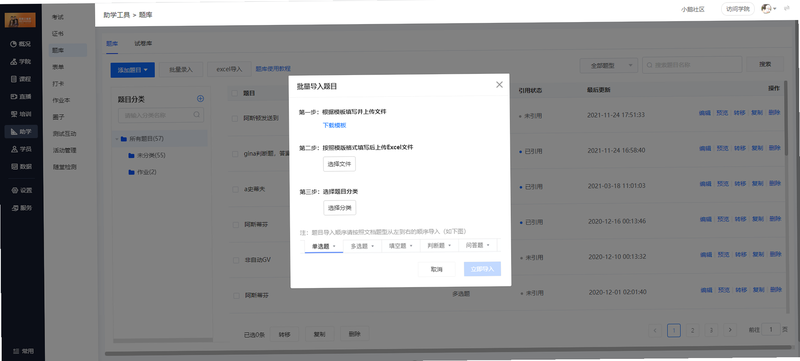Screen dimensions: 800x361
Task: Go to previous page arrow
Action: (655, 330)
